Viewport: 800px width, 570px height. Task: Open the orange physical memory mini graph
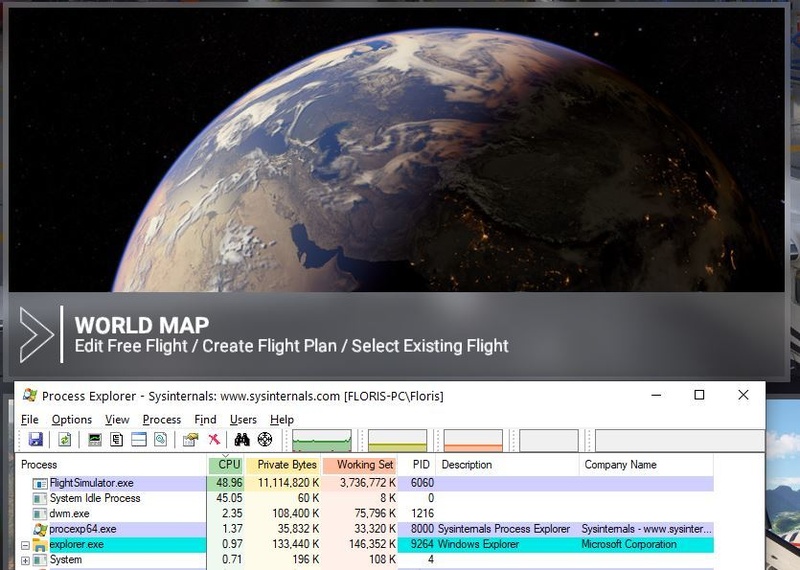[473, 440]
